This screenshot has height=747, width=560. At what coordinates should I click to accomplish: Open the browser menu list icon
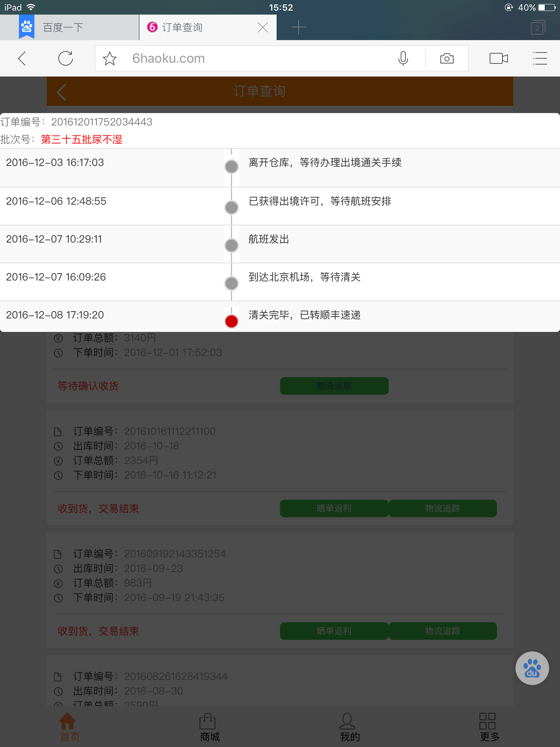click(x=540, y=58)
